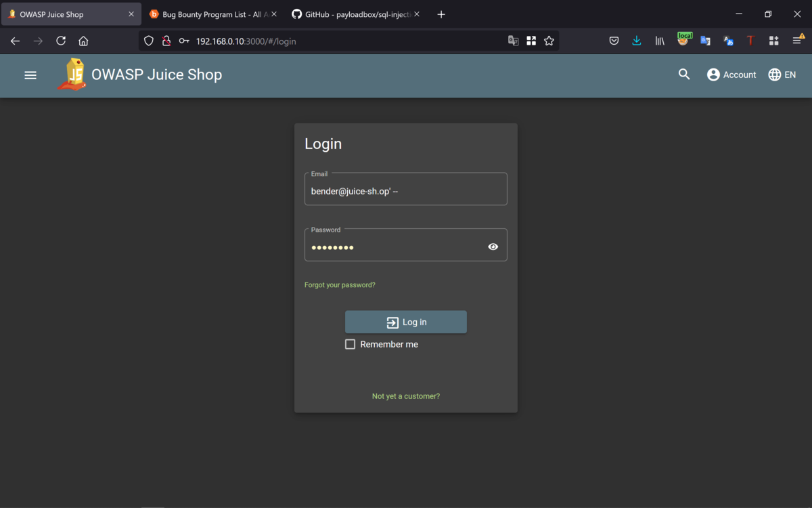
Task: Open the EN language selector
Action: pyautogui.click(x=782, y=75)
